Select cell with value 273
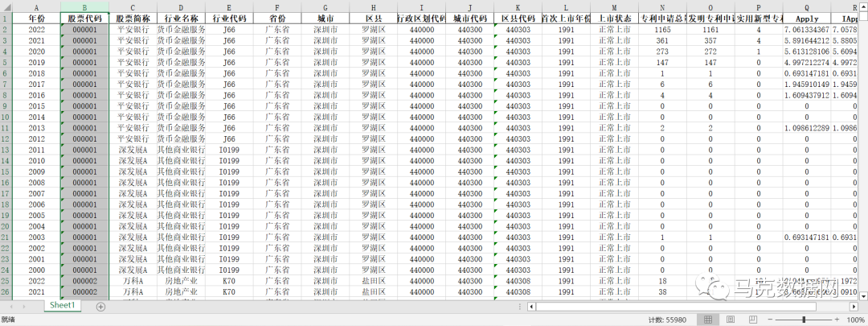Screen dimensions: 868x326 tap(662, 51)
